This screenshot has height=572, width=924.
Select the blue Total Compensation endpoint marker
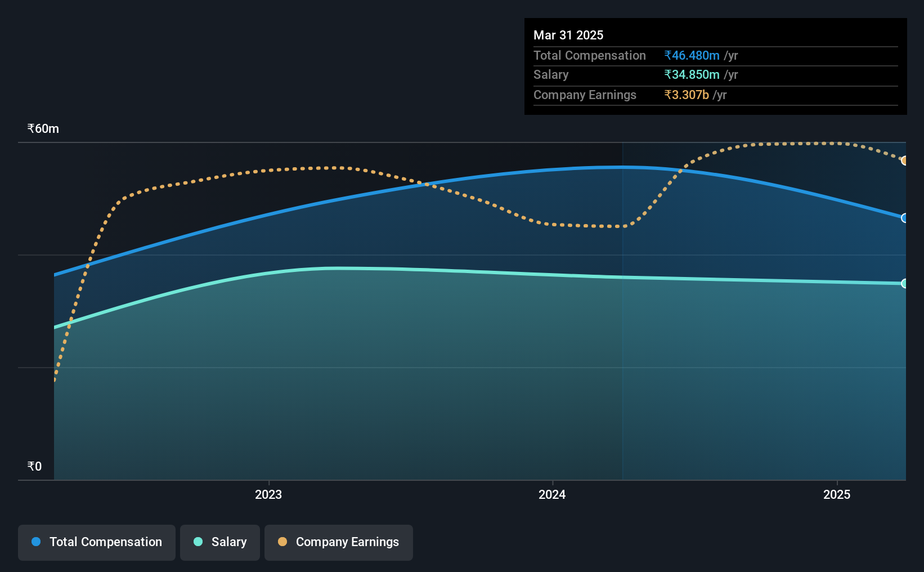904,218
